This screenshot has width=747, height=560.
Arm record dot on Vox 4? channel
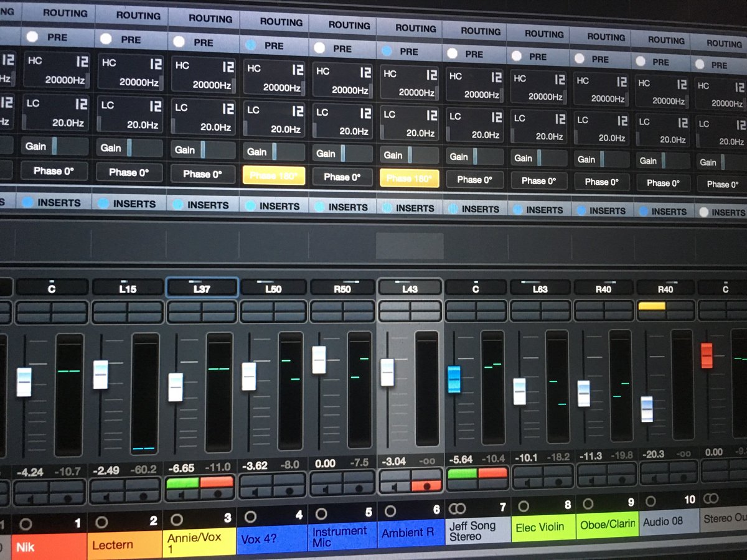point(289,491)
